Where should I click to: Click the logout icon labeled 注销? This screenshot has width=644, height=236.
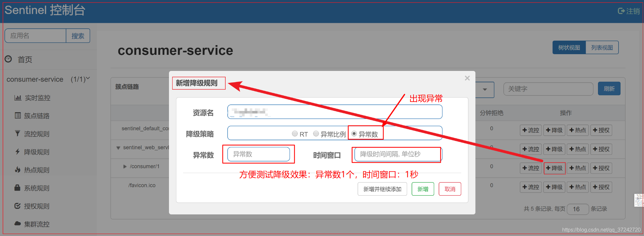(x=621, y=11)
